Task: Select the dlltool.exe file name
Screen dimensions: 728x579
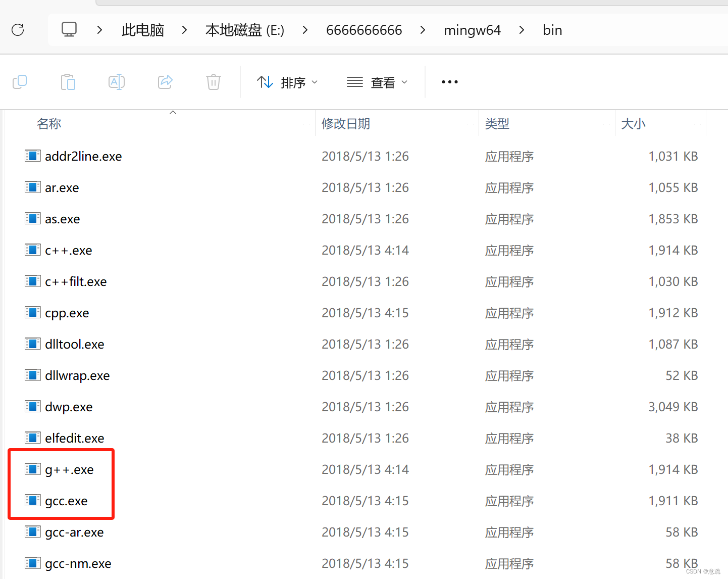Action: [75, 344]
